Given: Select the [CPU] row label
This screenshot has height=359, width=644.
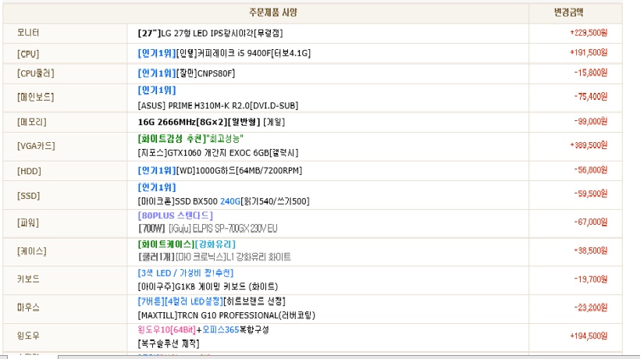Looking at the screenshot, I should (28, 54).
